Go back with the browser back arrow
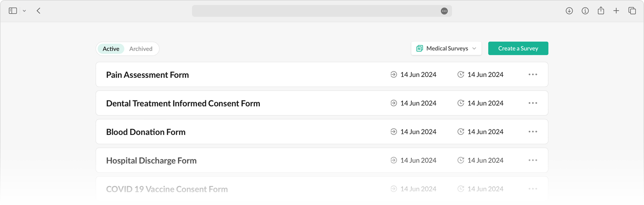 coord(39,11)
